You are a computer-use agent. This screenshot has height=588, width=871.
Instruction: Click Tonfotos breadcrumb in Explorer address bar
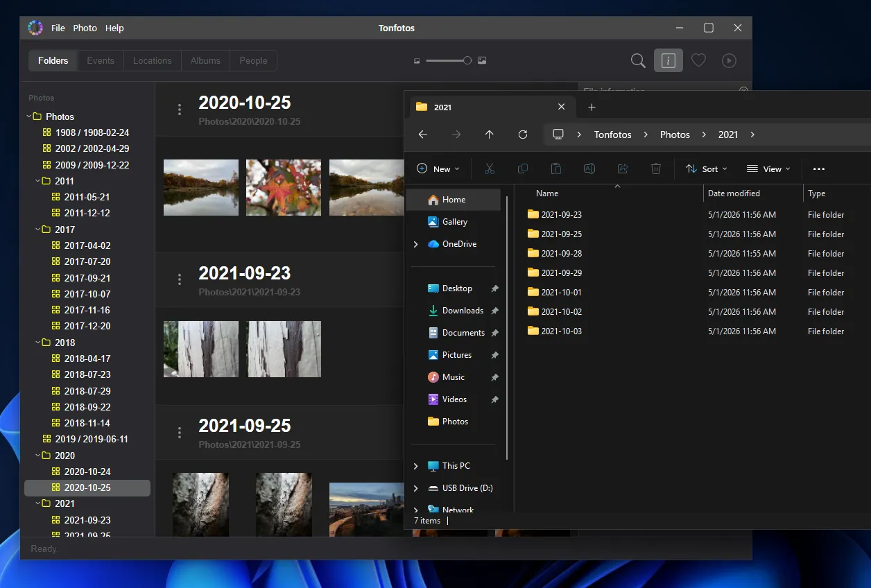[613, 135]
